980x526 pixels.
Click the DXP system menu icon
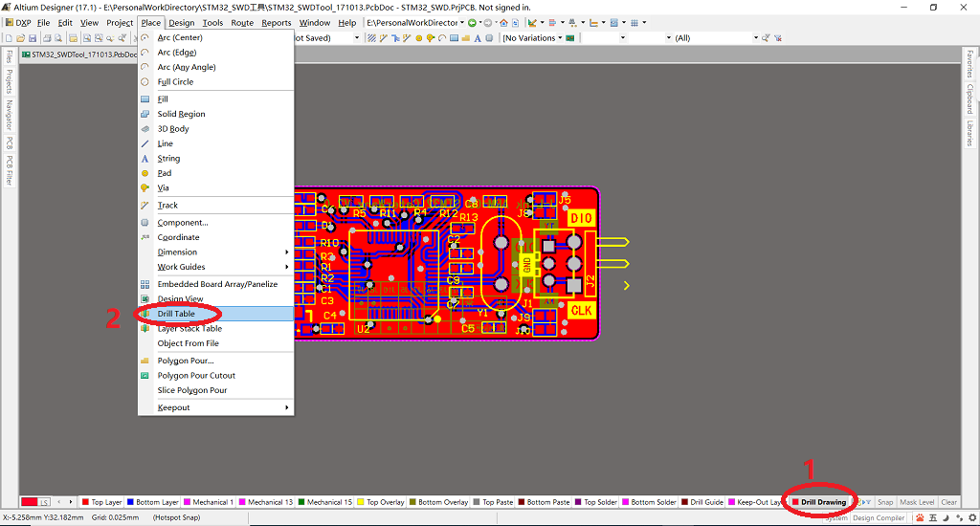coord(10,23)
